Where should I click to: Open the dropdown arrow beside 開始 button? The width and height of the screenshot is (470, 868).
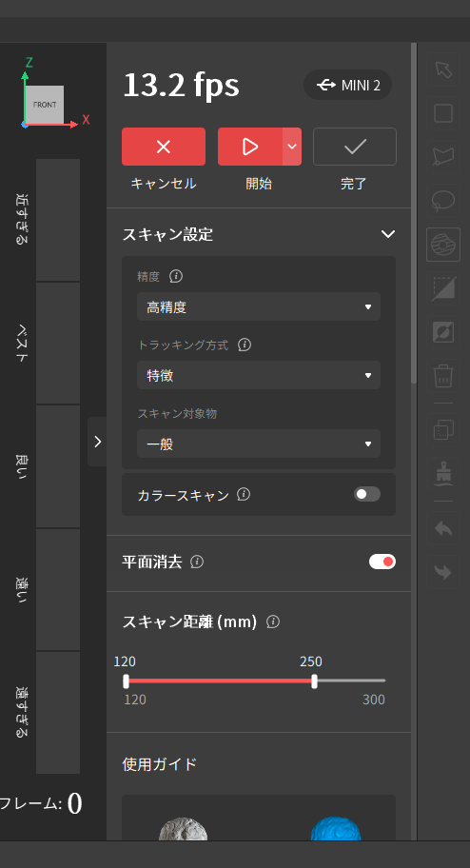(292, 147)
